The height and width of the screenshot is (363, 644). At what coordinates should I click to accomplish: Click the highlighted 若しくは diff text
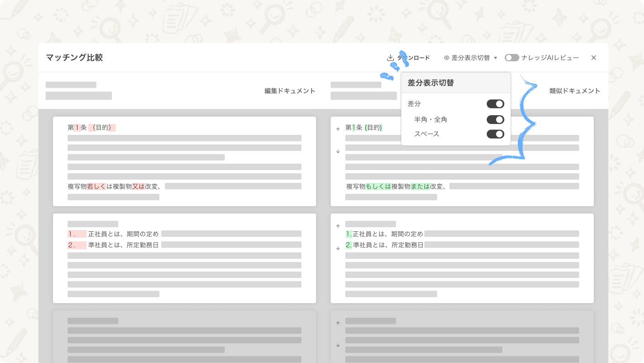96,186
